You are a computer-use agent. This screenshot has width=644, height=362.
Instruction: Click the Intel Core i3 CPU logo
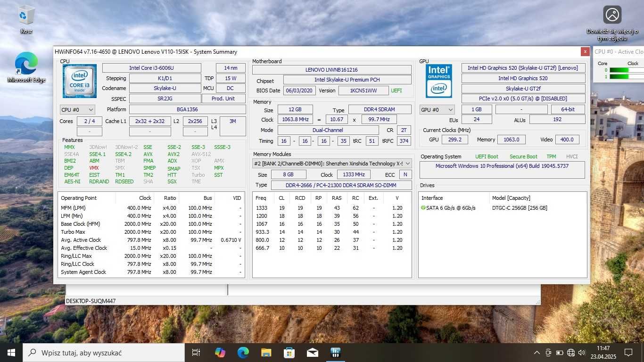pos(80,81)
